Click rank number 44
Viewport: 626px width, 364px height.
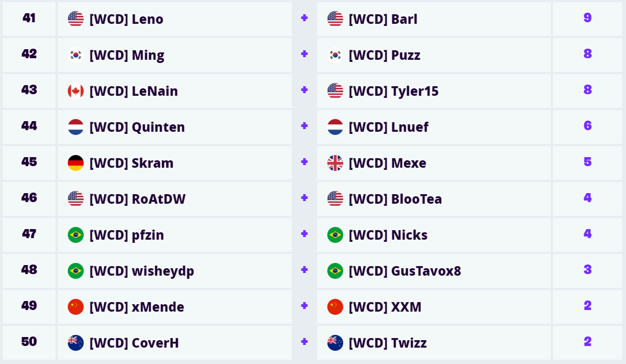29,126
